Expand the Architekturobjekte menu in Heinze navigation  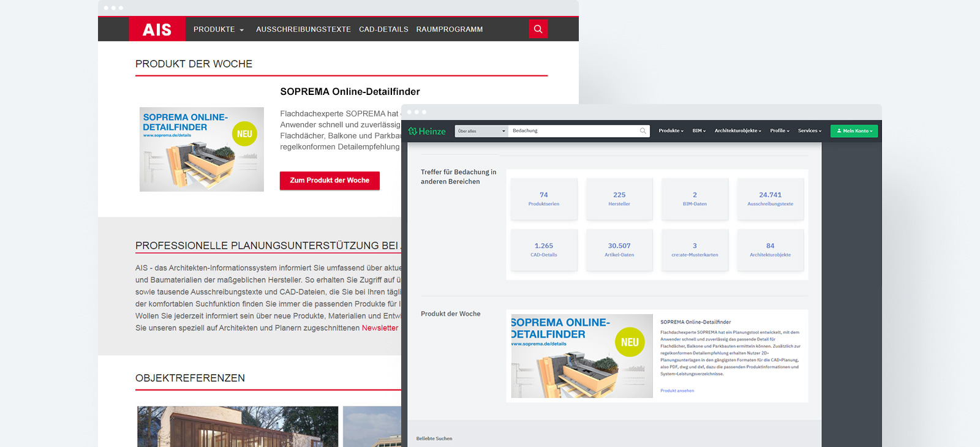[738, 130]
